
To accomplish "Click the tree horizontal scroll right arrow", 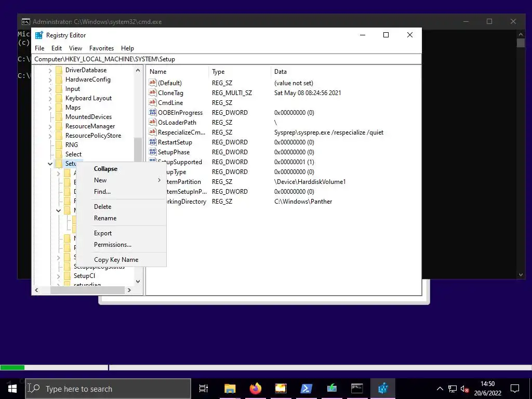I will pos(129,290).
